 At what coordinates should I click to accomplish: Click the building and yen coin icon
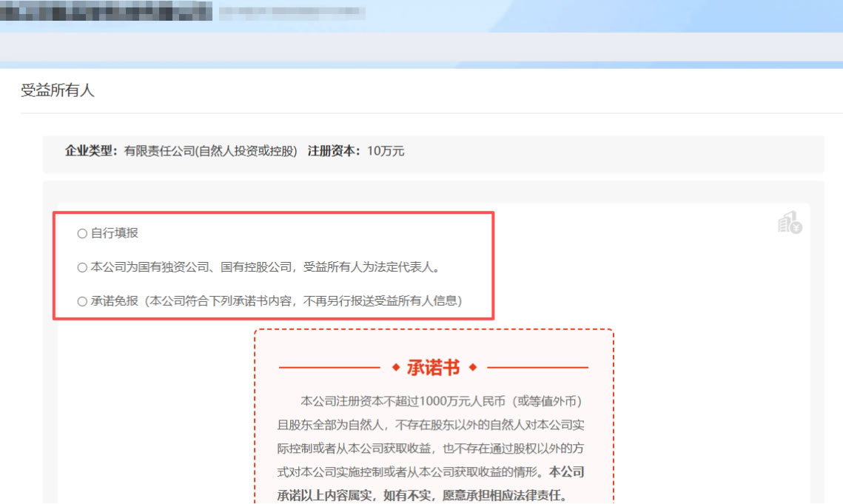(x=790, y=222)
